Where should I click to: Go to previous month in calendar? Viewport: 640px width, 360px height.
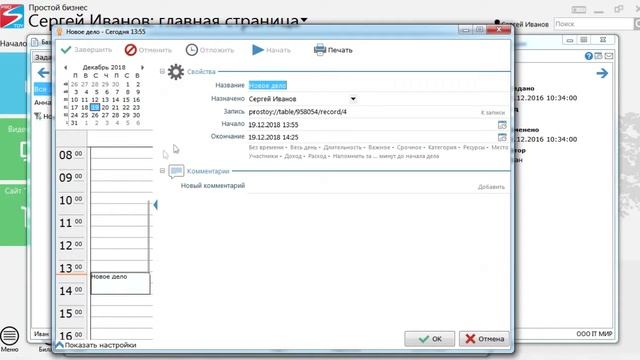66,67
